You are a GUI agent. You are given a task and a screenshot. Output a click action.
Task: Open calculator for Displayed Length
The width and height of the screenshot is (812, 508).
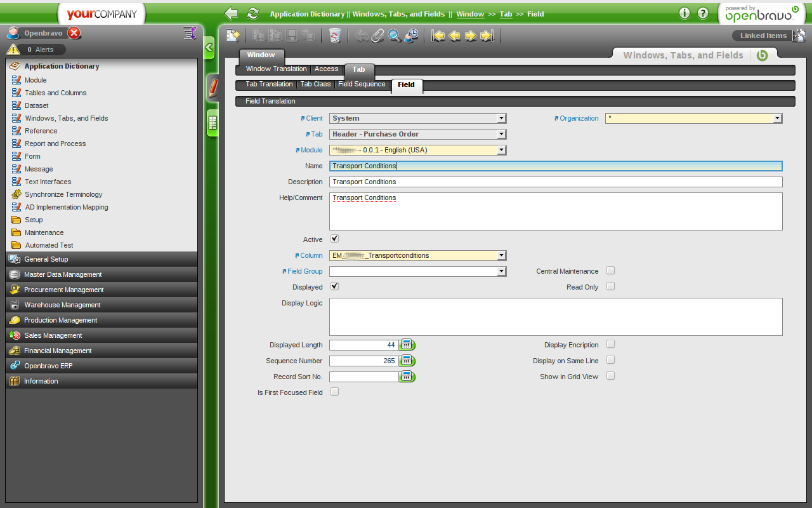point(407,345)
